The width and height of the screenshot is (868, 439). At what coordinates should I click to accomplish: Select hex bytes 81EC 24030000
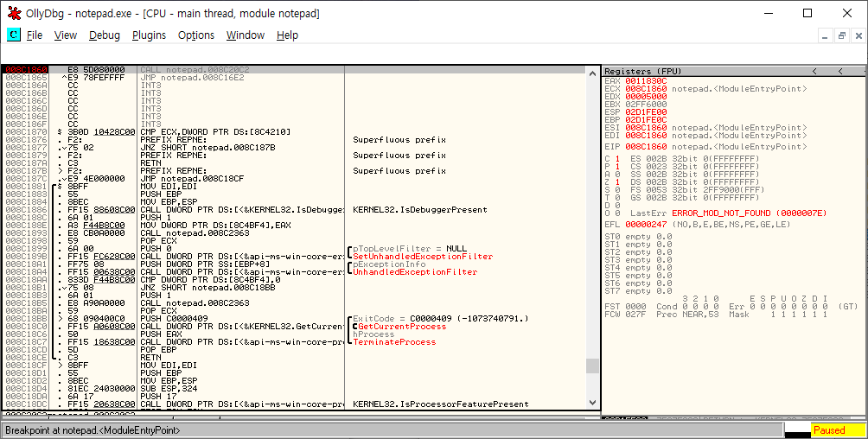(x=101, y=388)
